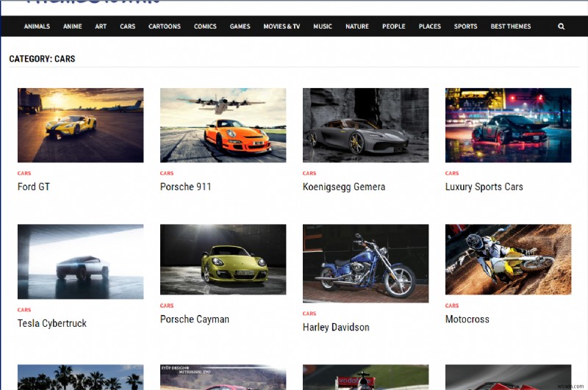Open the Sports category
Image resolution: width=588 pixels, height=390 pixels.
tap(465, 26)
